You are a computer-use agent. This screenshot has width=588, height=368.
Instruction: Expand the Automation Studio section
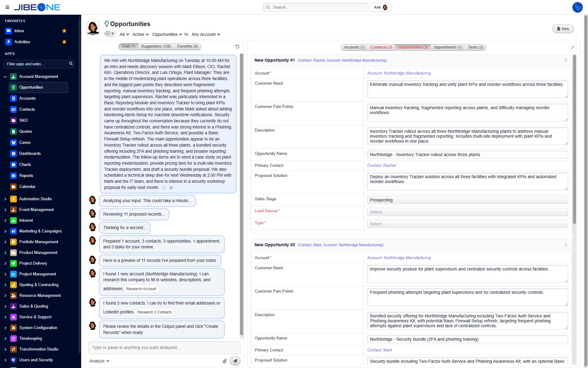click(5, 199)
